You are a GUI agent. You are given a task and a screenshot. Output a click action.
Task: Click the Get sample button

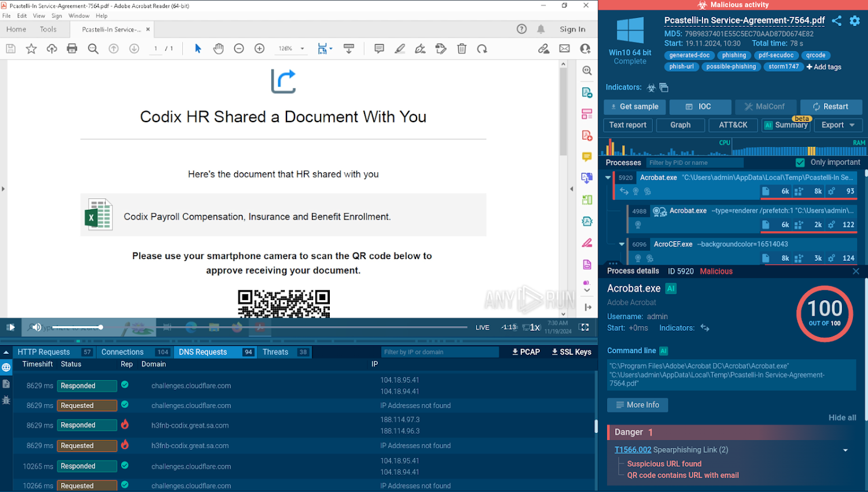(634, 107)
